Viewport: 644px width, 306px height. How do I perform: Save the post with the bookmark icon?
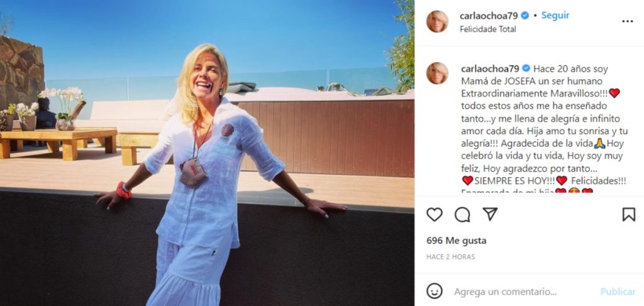pos(628,214)
